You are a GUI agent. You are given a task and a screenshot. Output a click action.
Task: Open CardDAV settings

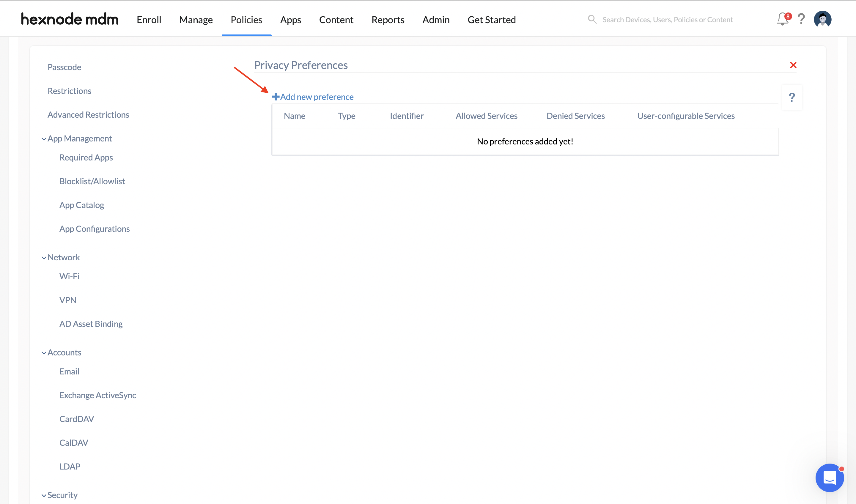(76, 419)
